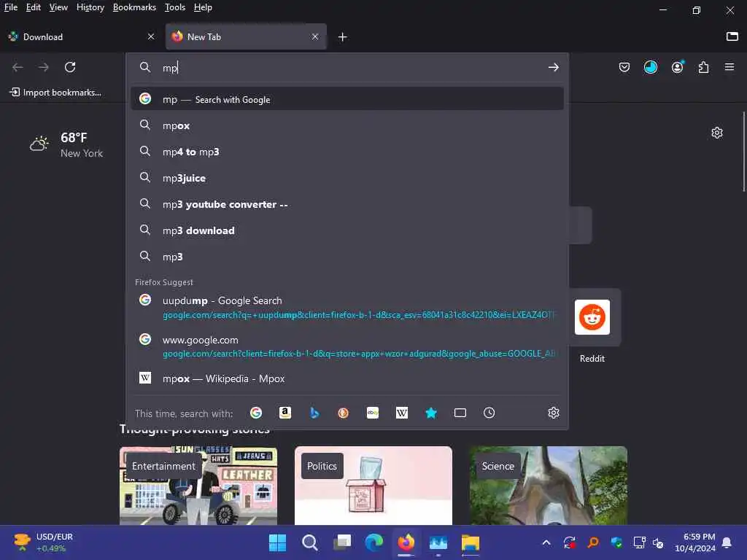
Task: Open the Tools menu
Action: 175,7
